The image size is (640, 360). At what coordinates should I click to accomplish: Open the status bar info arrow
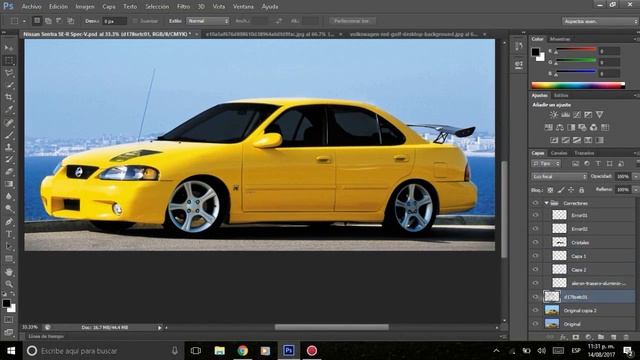coord(160,327)
